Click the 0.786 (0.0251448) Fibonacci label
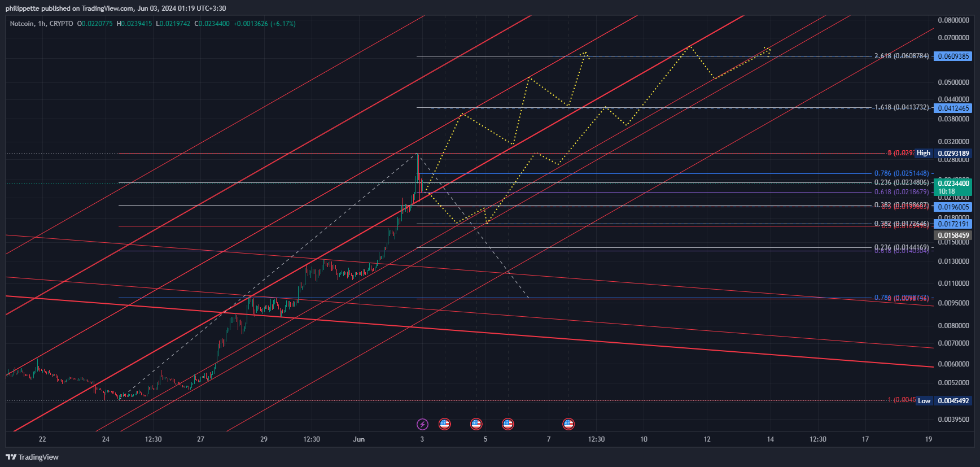 (901, 173)
